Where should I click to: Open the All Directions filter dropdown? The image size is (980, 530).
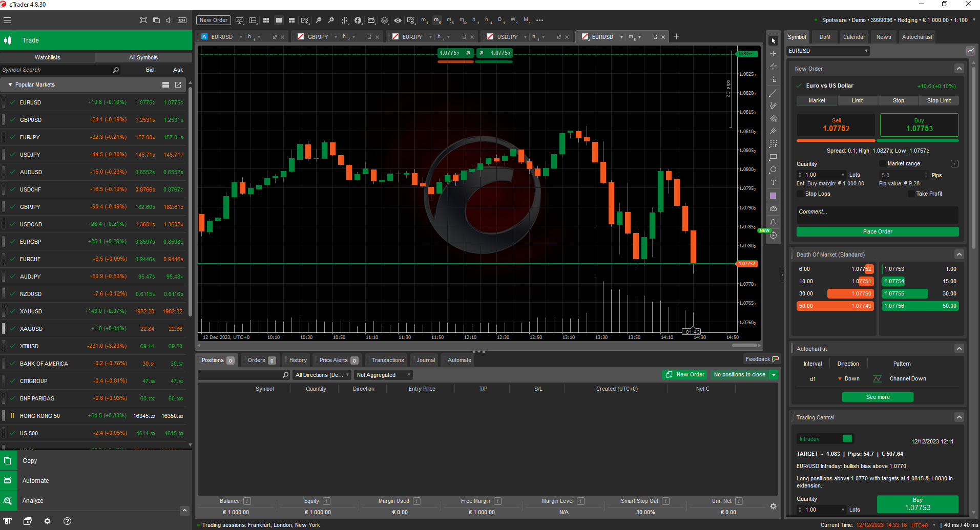[x=322, y=375]
